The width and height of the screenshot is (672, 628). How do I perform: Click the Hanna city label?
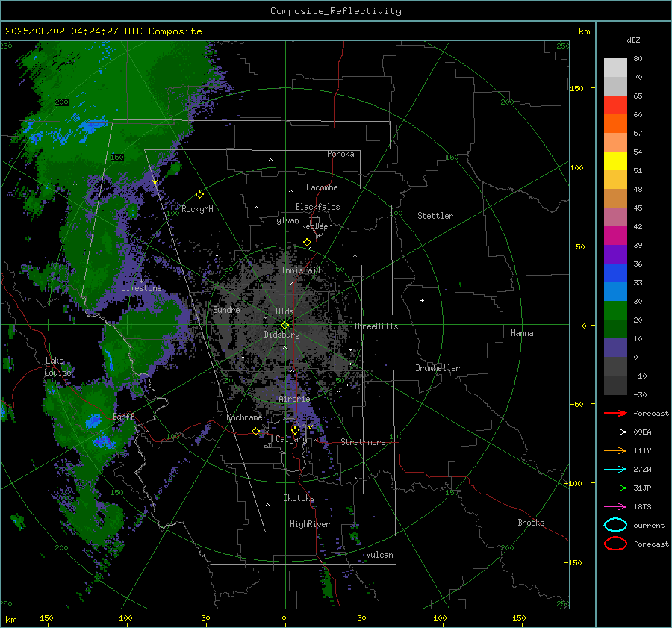[522, 333]
